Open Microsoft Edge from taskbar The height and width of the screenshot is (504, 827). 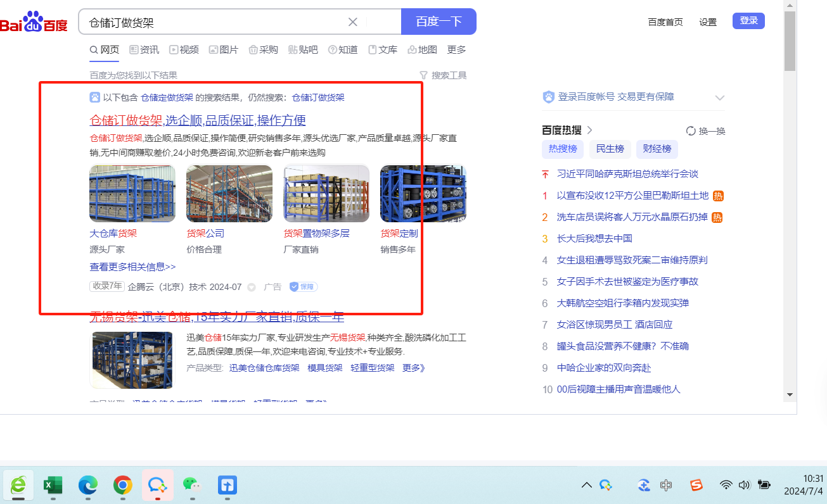pos(87,485)
